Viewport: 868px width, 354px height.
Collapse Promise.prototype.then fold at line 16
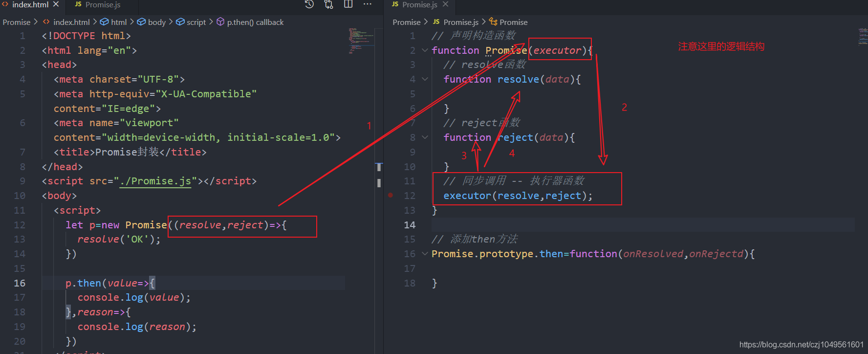point(425,254)
